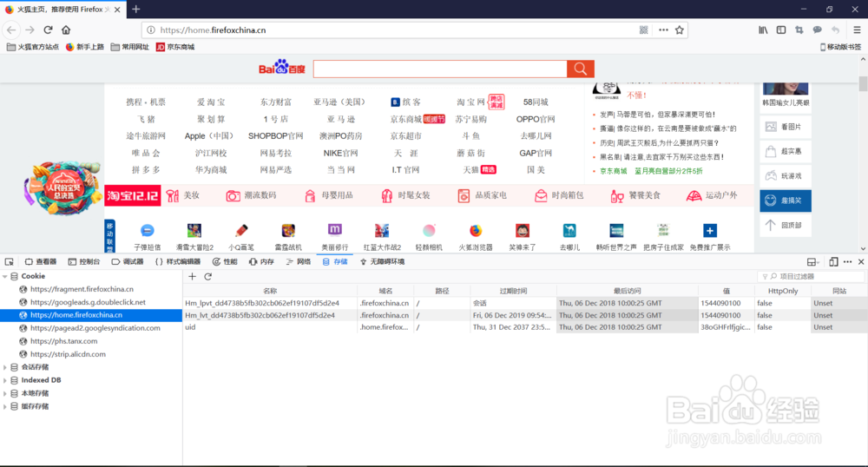The width and height of the screenshot is (868, 467).
Task: Open a new browser tab
Action: (x=136, y=10)
